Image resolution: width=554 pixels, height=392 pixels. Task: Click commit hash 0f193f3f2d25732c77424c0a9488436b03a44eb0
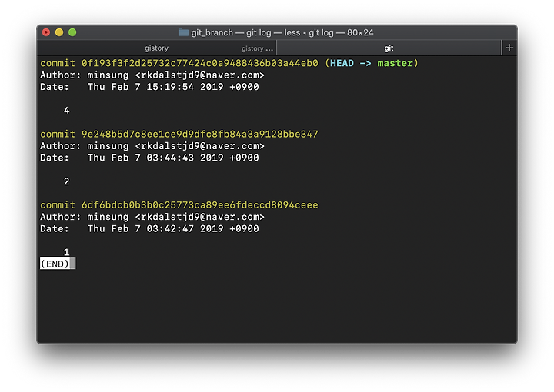tap(199, 63)
